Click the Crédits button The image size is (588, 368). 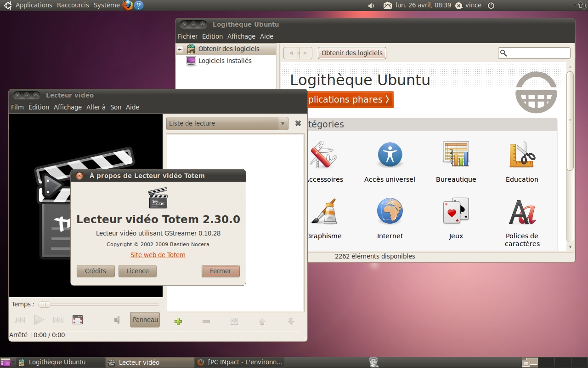pyautogui.click(x=96, y=271)
